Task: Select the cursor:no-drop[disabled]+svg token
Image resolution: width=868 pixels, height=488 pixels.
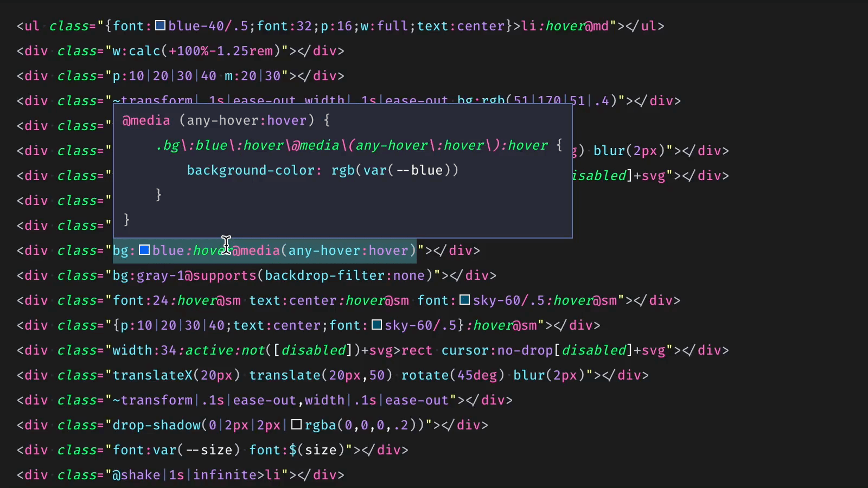Action: click(553, 350)
